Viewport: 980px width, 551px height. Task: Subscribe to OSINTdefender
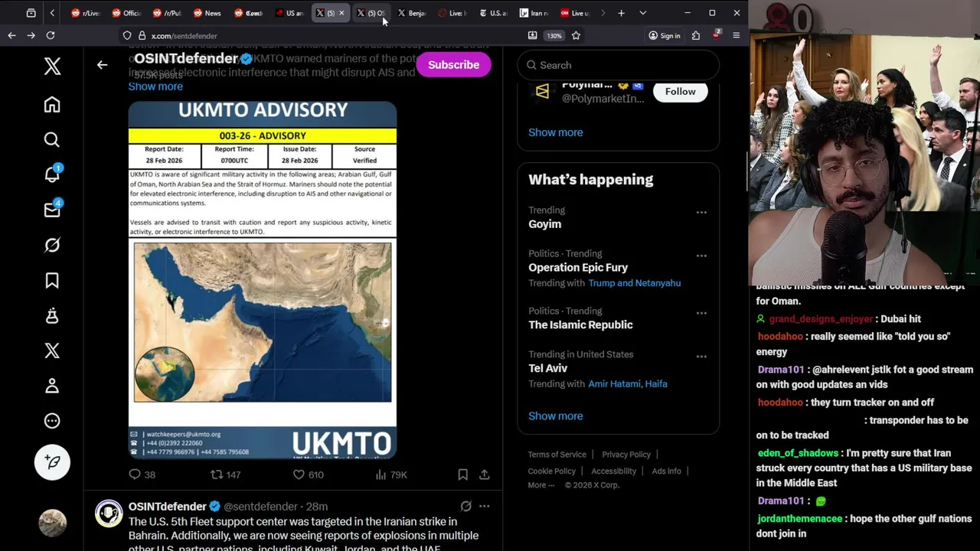[x=453, y=65]
